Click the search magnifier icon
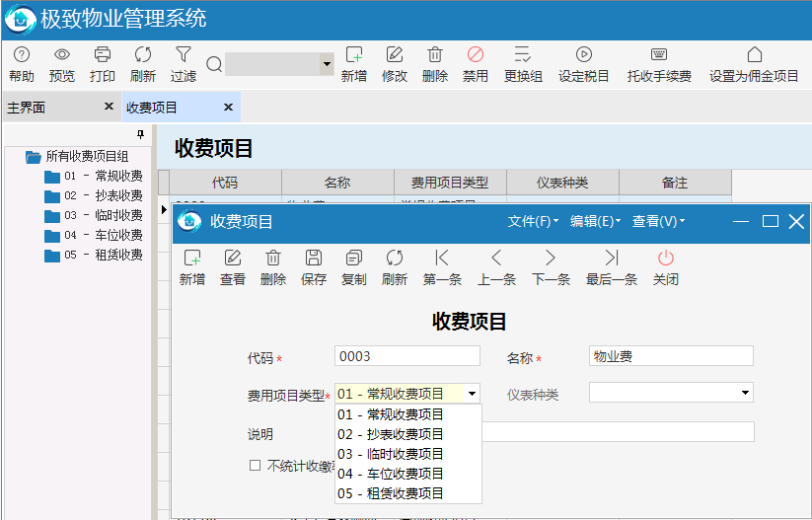This screenshot has width=812, height=520. [x=214, y=64]
